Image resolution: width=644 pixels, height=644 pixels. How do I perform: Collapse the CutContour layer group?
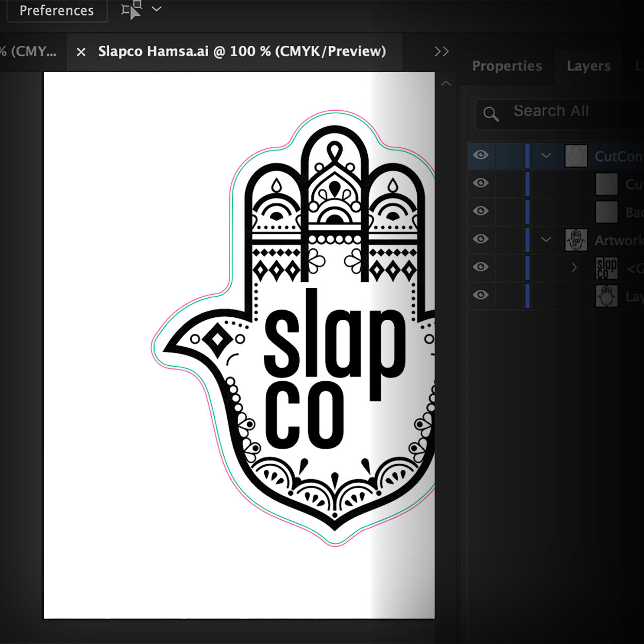click(546, 156)
